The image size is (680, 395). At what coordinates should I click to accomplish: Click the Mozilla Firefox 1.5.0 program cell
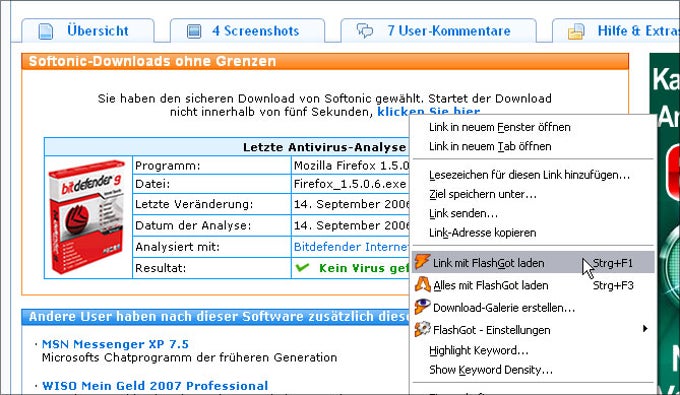coord(350,165)
